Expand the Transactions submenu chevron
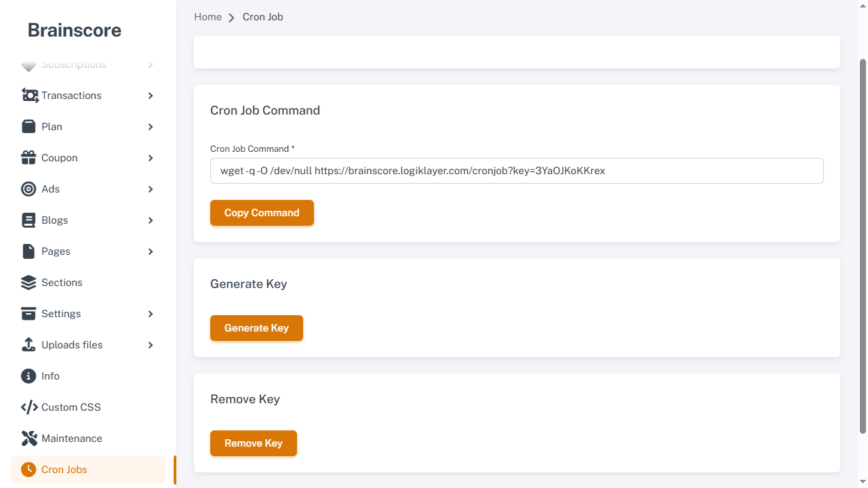 pos(151,96)
